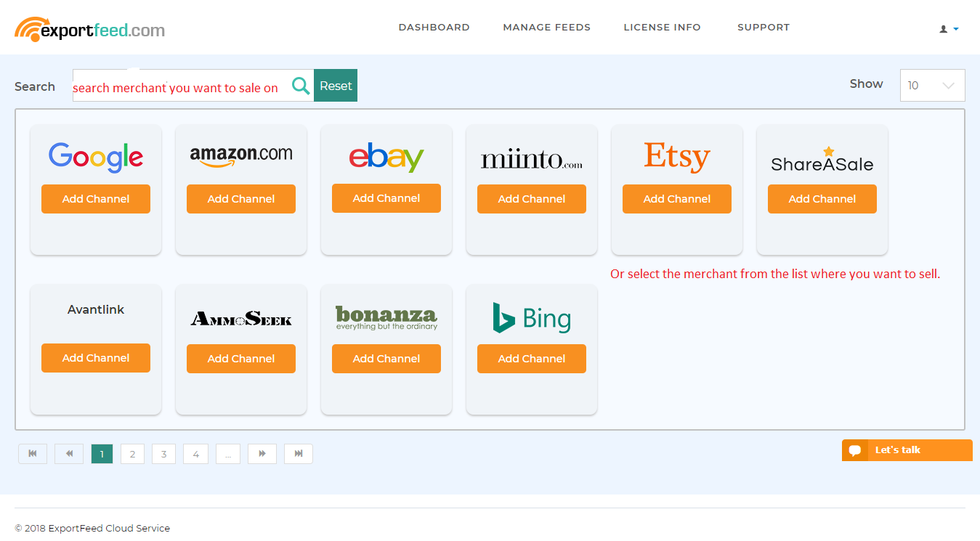Click the ebay merchant logo

point(386,157)
